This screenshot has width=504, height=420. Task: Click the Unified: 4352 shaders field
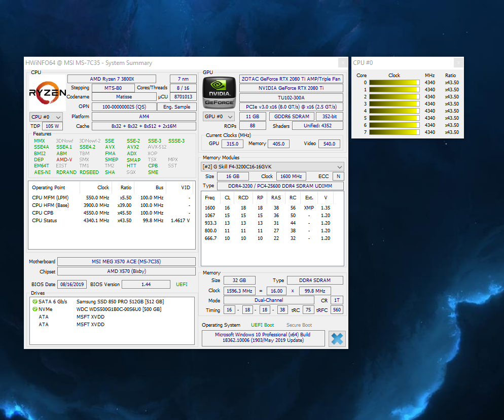tap(317, 126)
